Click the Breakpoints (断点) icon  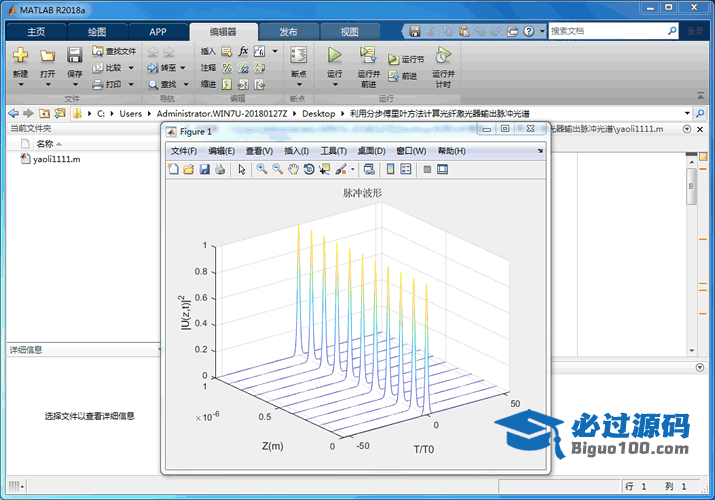298,56
